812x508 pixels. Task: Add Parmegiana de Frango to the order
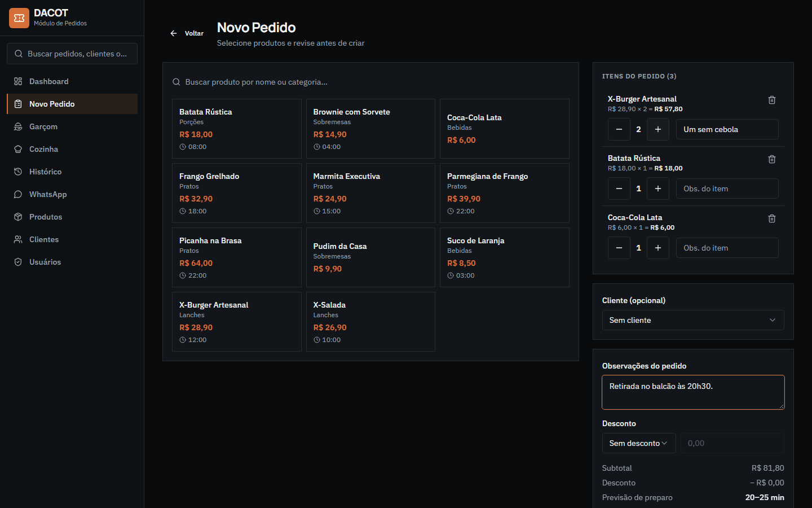pyautogui.click(x=505, y=193)
